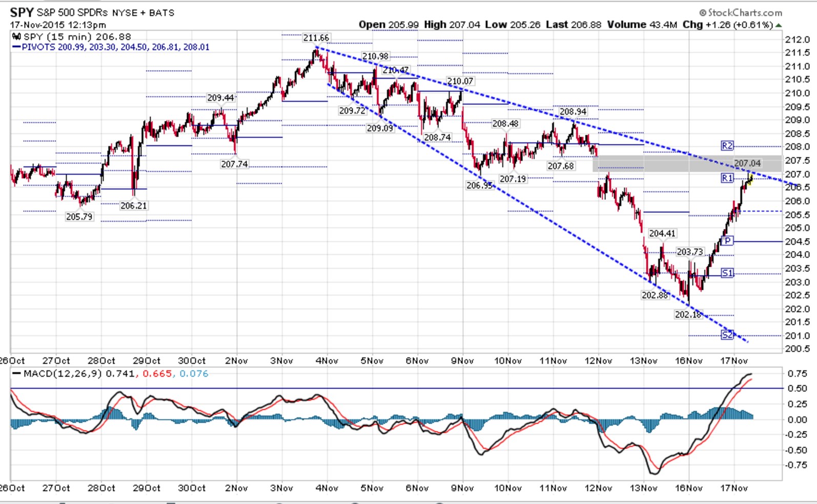The width and height of the screenshot is (817, 504).
Task: Click the 'S&P 500 SPDRs' name text
Action: pyautogui.click(x=72, y=13)
